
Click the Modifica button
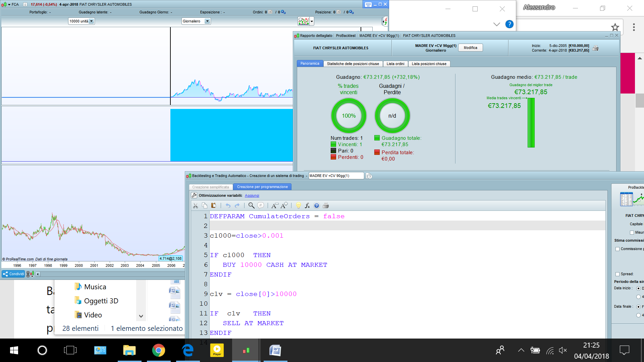(470, 48)
